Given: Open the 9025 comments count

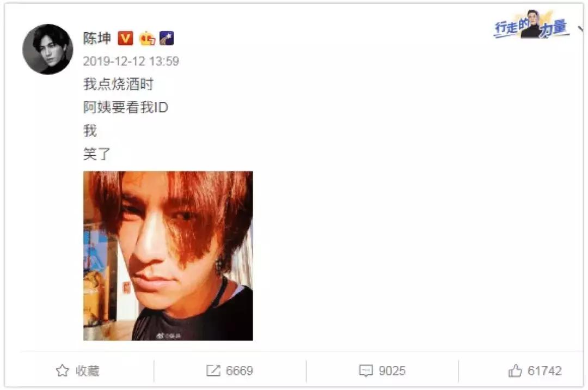Looking at the screenshot, I should tap(392, 370).
